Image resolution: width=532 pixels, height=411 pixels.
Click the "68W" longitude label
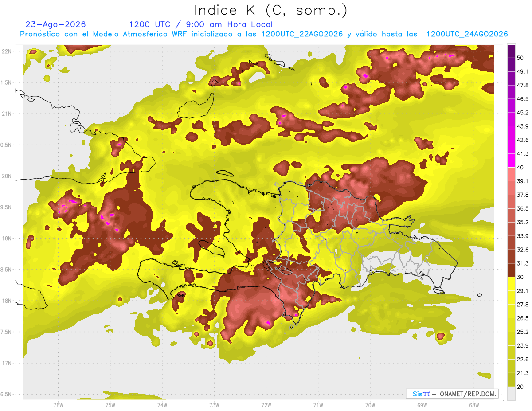(x=473, y=405)
